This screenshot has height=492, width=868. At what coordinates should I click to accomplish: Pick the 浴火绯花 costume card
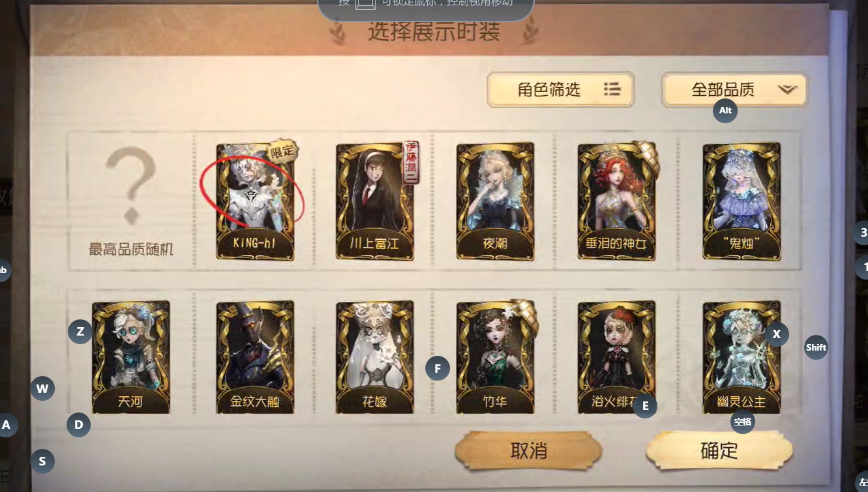point(616,357)
